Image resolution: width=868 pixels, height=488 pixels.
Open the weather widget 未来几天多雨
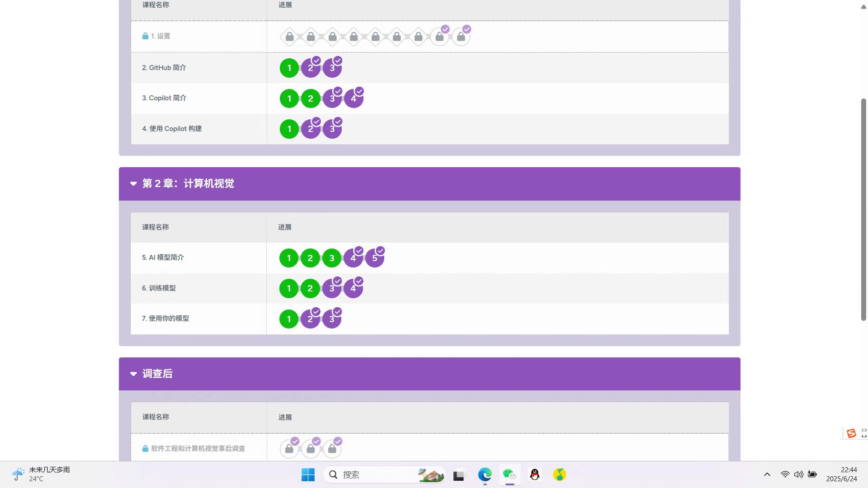point(41,474)
